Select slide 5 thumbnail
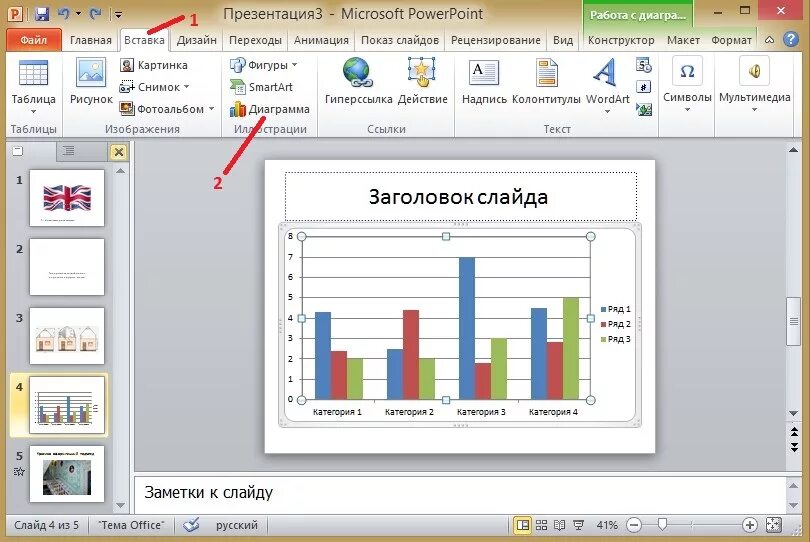This screenshot has width=810, height=542. (x=67, y=474)
